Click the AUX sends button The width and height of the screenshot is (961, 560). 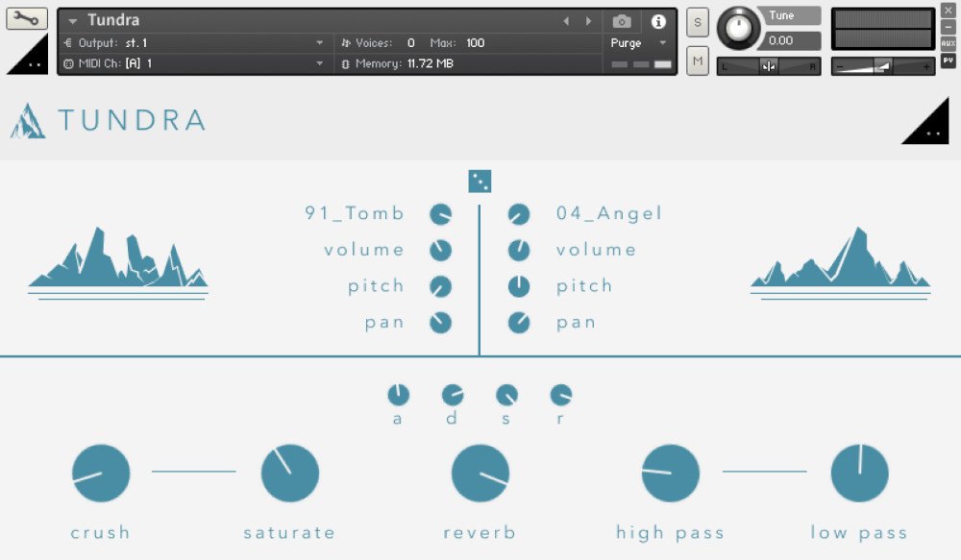948,43
